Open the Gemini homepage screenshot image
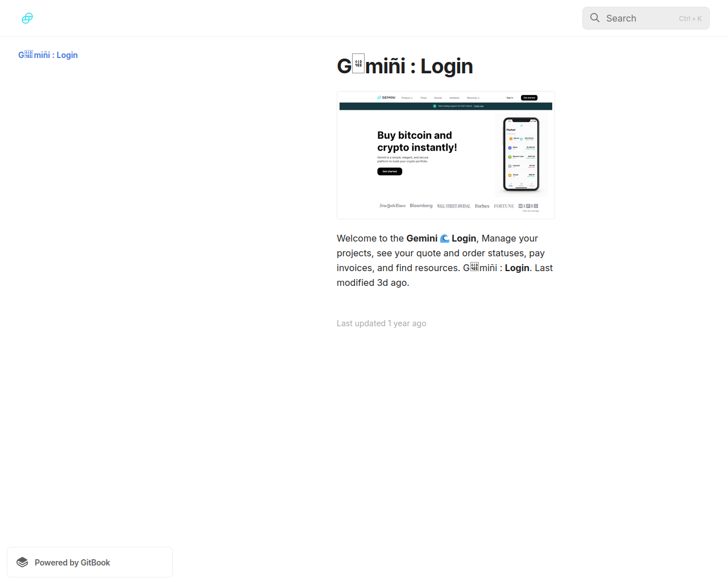Screen dimensions: 728x582 pyautogui.click(x=446, y=155)
